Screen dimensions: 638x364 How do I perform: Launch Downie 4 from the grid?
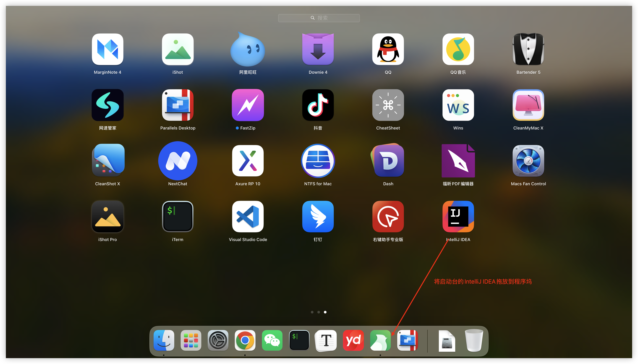click(x=318, y=49)
